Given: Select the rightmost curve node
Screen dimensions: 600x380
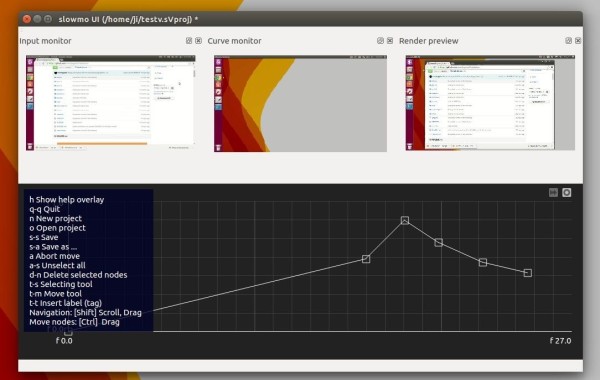Looking at the screenshot, I should point(528,273).
